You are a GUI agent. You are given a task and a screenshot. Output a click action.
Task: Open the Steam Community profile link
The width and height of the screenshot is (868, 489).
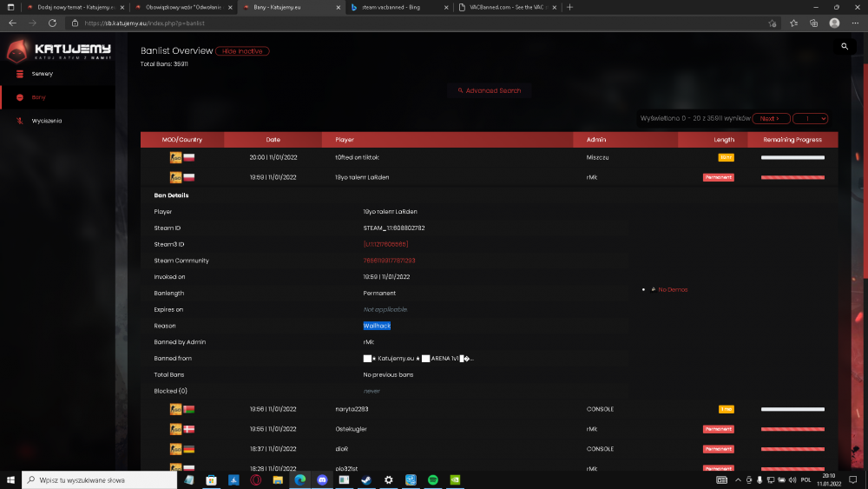[389, 261]
